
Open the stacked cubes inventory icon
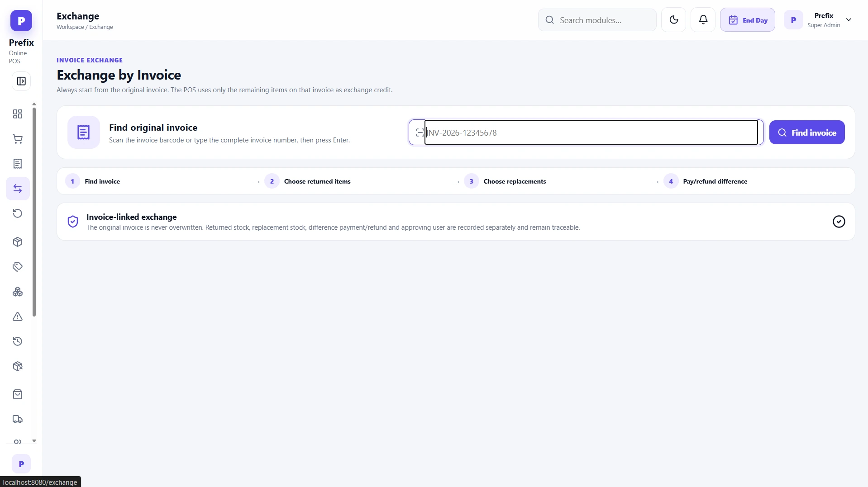pyautogui.click(x=18, y=292)
